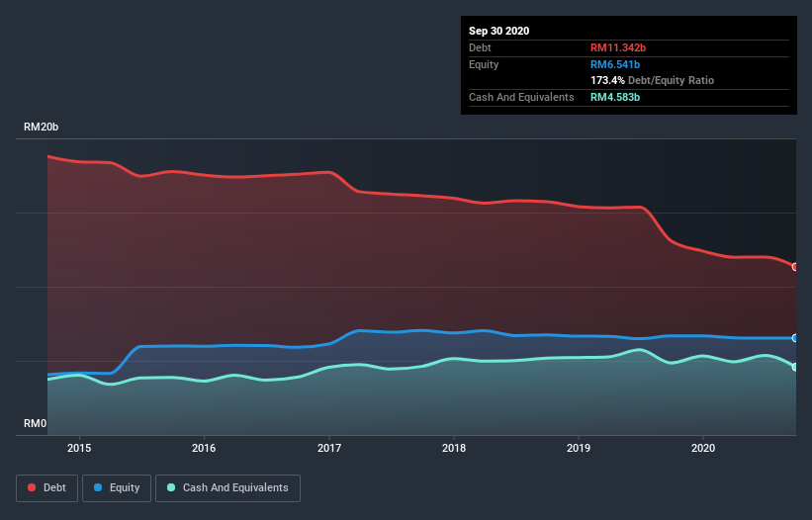Click the RM4.583b cash value
The width and height of the screenshot is (812, 520).
pyautogui.click(x=615, y=97)
